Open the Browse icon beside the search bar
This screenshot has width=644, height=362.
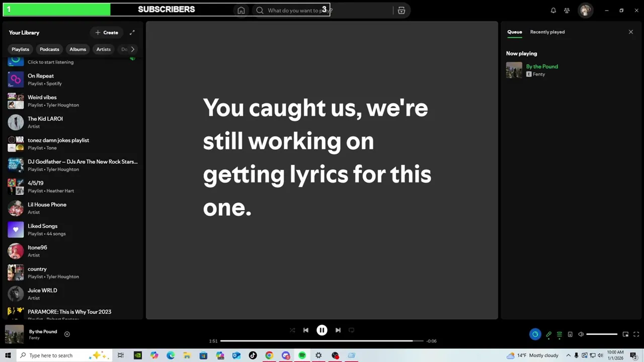click(x=401, y=10)
